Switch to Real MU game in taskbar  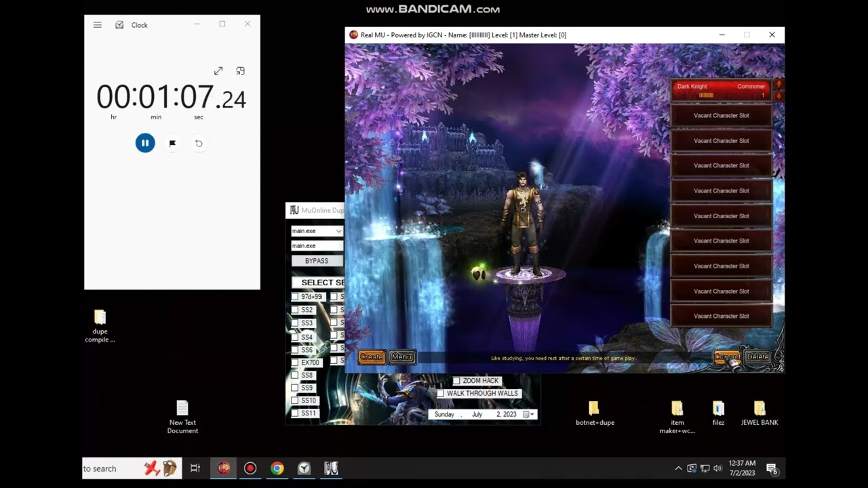coord(223,468)
